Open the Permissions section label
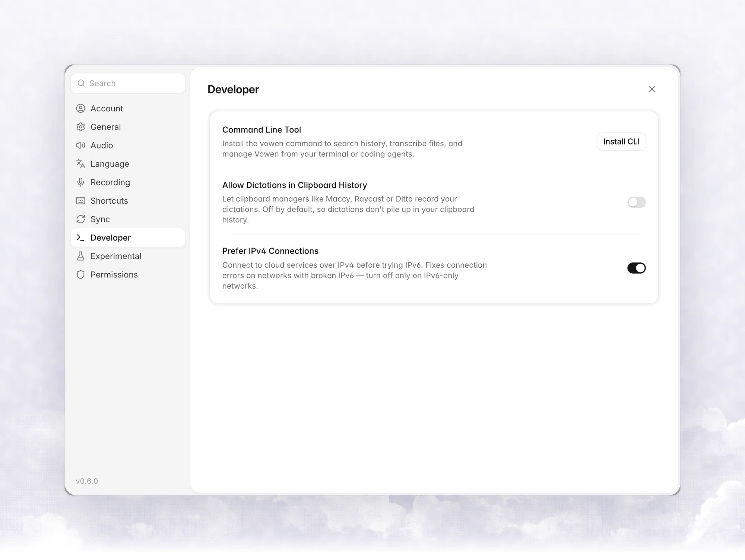Viewport: 745px width, 560px height. pos(114,275)
